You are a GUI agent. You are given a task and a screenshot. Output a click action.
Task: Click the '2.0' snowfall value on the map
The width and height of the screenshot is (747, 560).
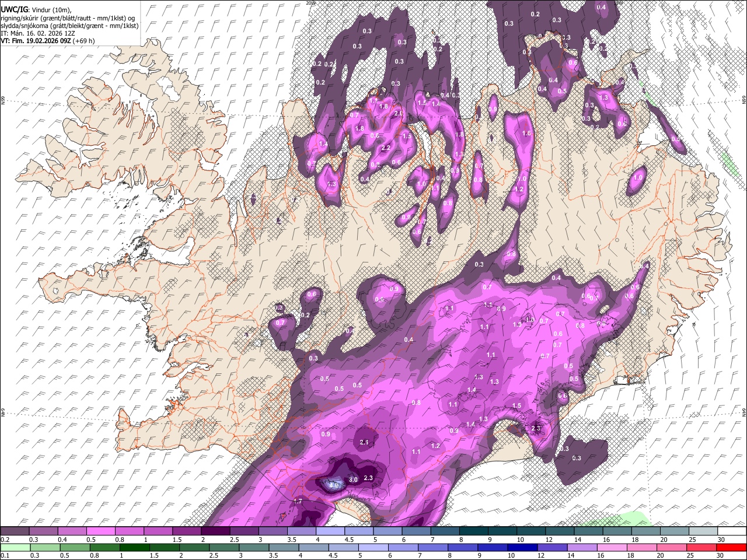tap(399, 113)
